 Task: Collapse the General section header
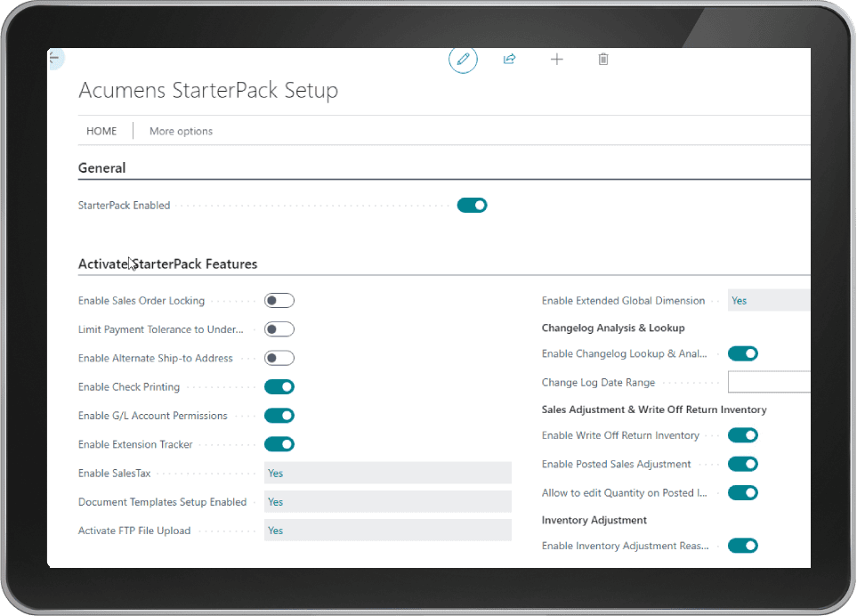(101, 168)
